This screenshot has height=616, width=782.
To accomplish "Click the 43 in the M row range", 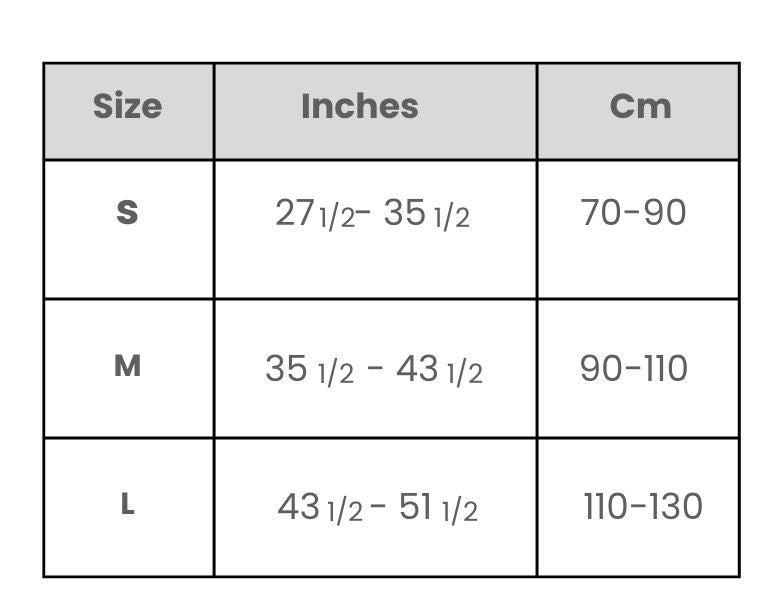I will pos(417,368).
